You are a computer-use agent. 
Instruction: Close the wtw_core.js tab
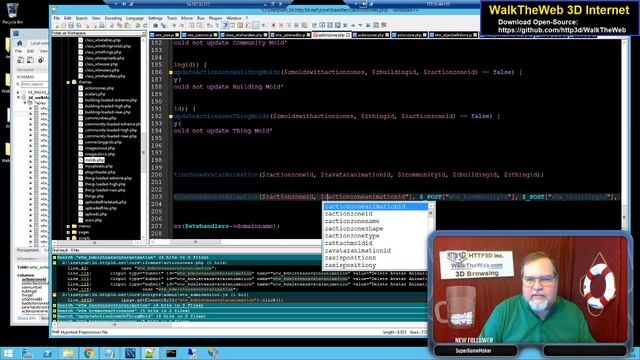(177, 35)
